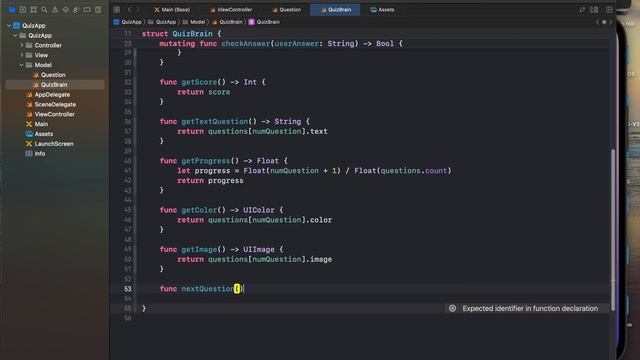Click the error icon beside Expected identifier message
The width and height of the screenshot is (640, 360).
[x=452, y=308]
